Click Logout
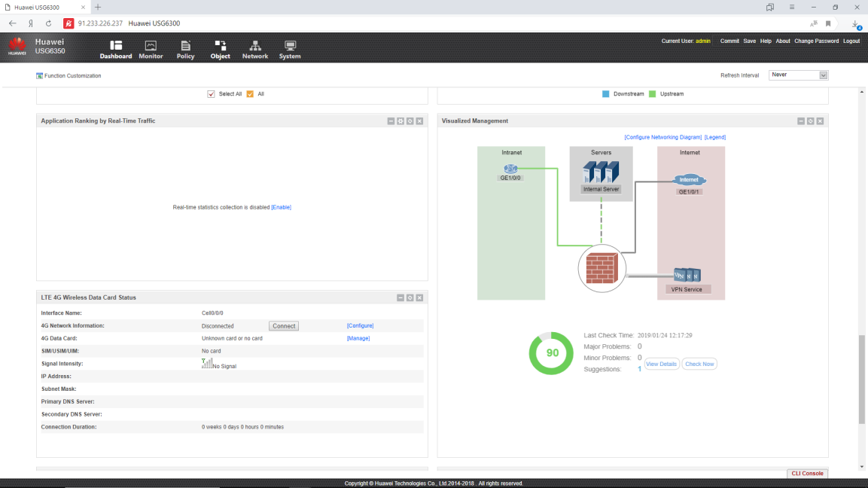 click(851, 41)
